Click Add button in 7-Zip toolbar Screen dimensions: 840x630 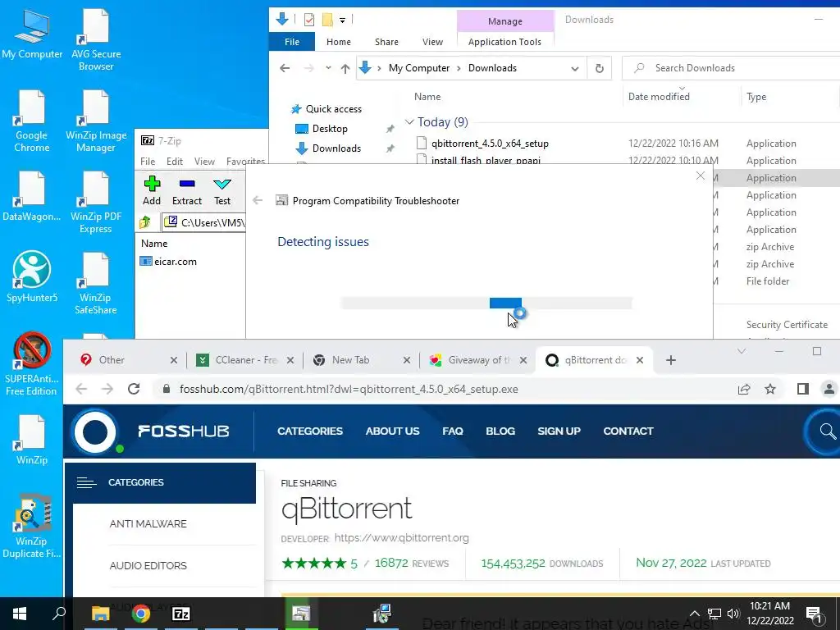[x=152, y=190]
